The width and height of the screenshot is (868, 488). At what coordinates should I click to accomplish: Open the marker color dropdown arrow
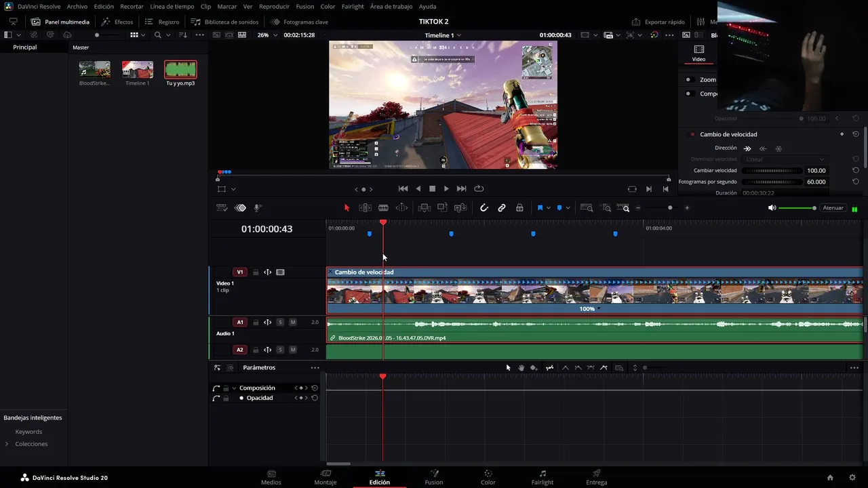[x=568, y=208]
